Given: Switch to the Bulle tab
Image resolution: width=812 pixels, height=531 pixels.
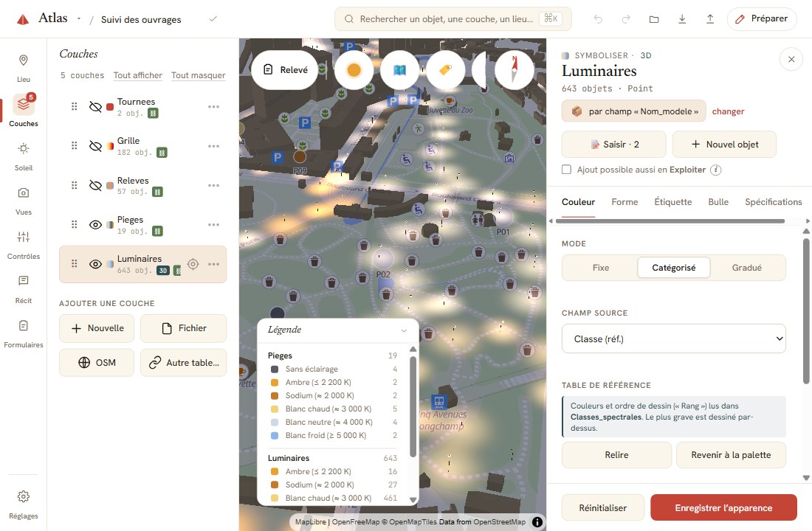Looking at the screenshot, I should pyautogui.click(x=718, y=202).
